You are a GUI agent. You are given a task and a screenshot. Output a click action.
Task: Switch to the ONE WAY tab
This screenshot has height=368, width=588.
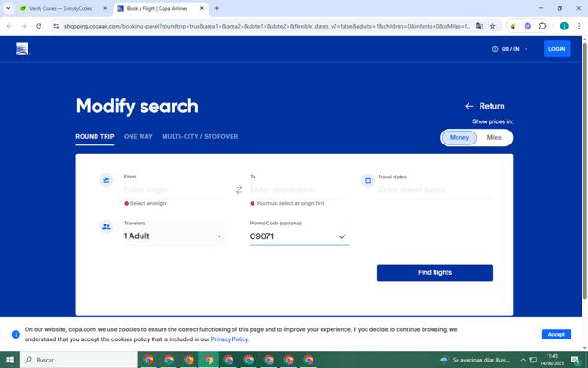[138, 137]
